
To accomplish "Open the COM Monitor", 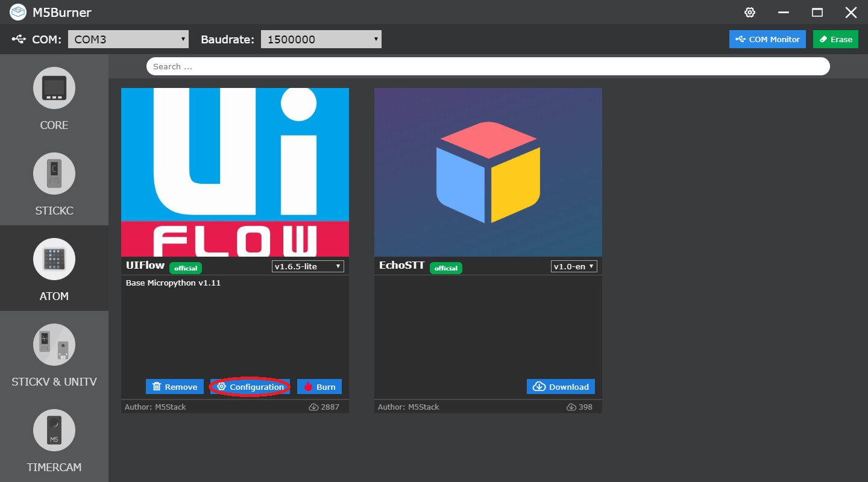I will point(767,39).
